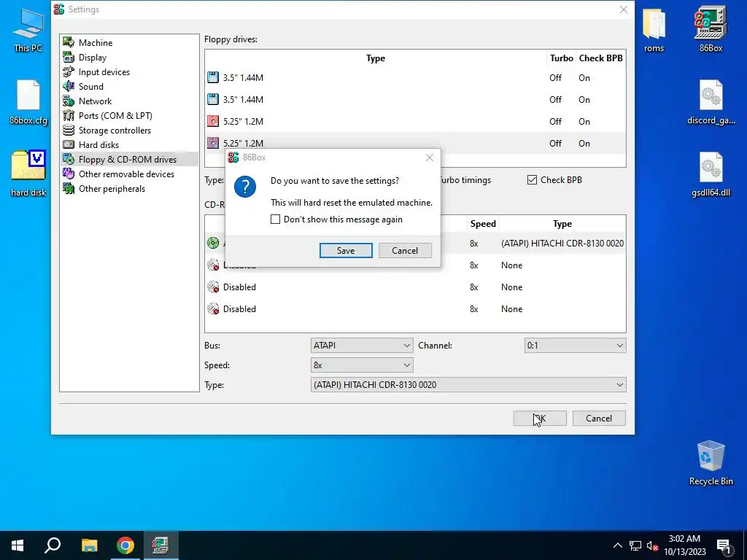The height and width of the screenshot is (560, 747).
Task: Click the muted volume tray icon
Action: tap(652, 545)
